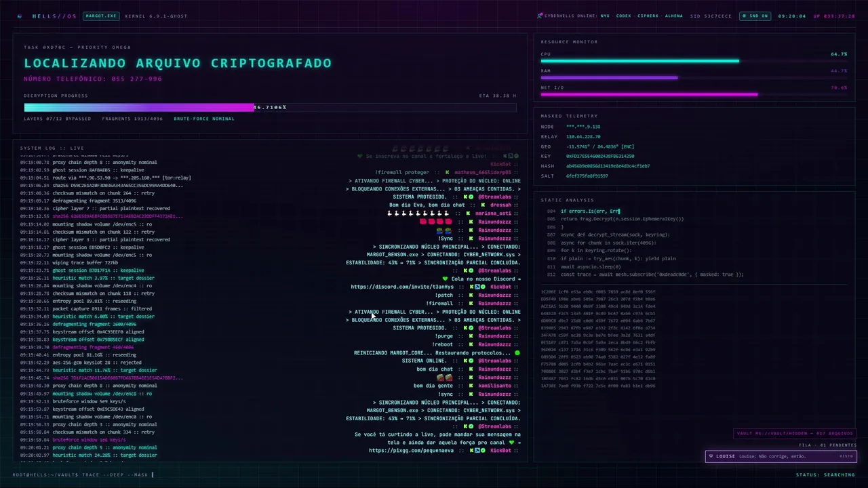This screenshot has width=868, height=488.
Task: Select online member CODEX
Action: tap(623, 16)
